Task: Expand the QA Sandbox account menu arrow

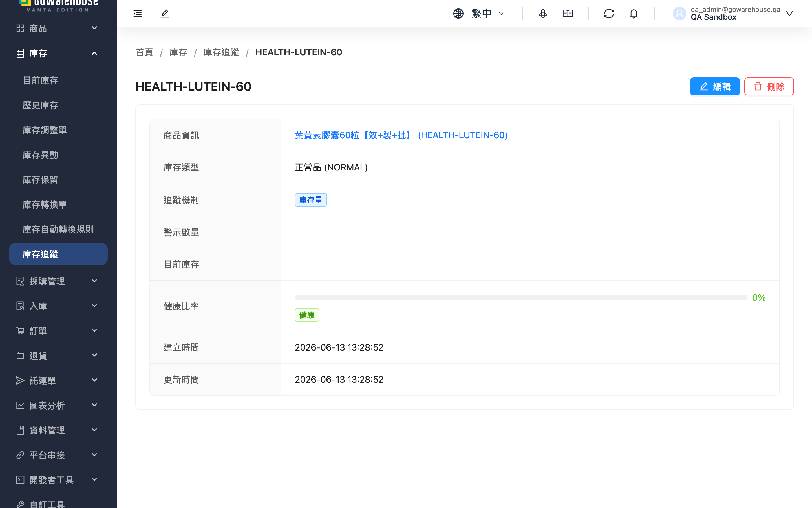Action: [x=789, y=14]
